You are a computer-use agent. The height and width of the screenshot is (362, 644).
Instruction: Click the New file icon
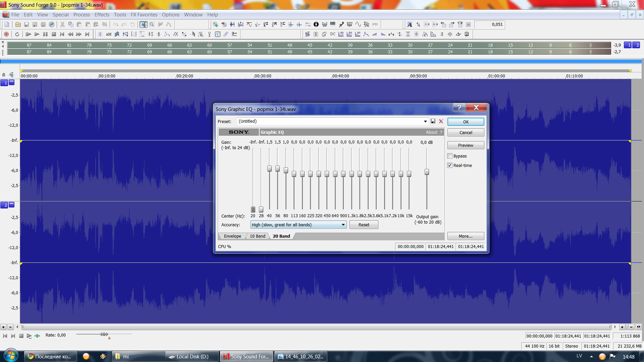[7, 24]
